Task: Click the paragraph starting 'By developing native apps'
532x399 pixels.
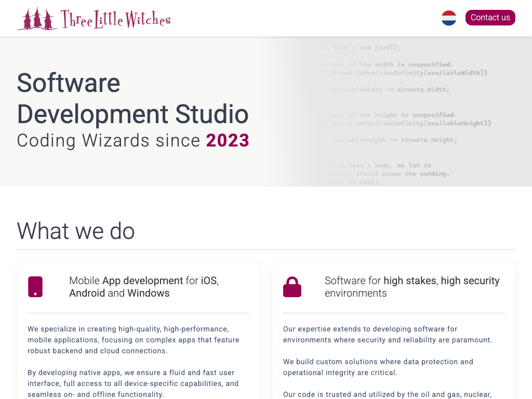Action: pyautogui.click(x=133, y=383)
